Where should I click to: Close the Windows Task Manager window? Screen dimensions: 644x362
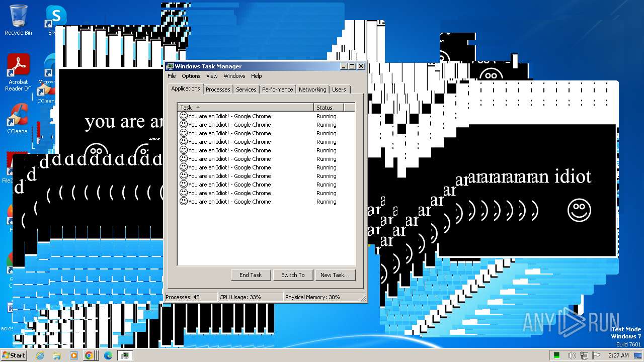point(361,66)
